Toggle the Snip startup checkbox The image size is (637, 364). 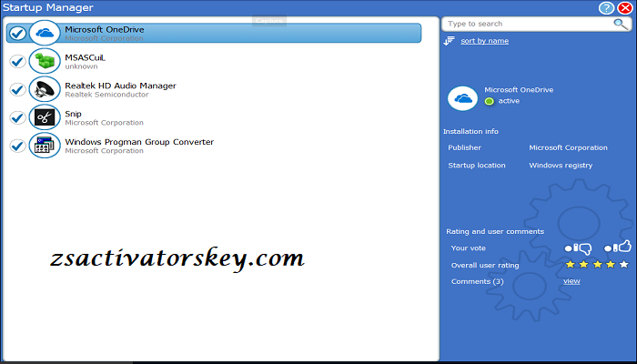17,117
